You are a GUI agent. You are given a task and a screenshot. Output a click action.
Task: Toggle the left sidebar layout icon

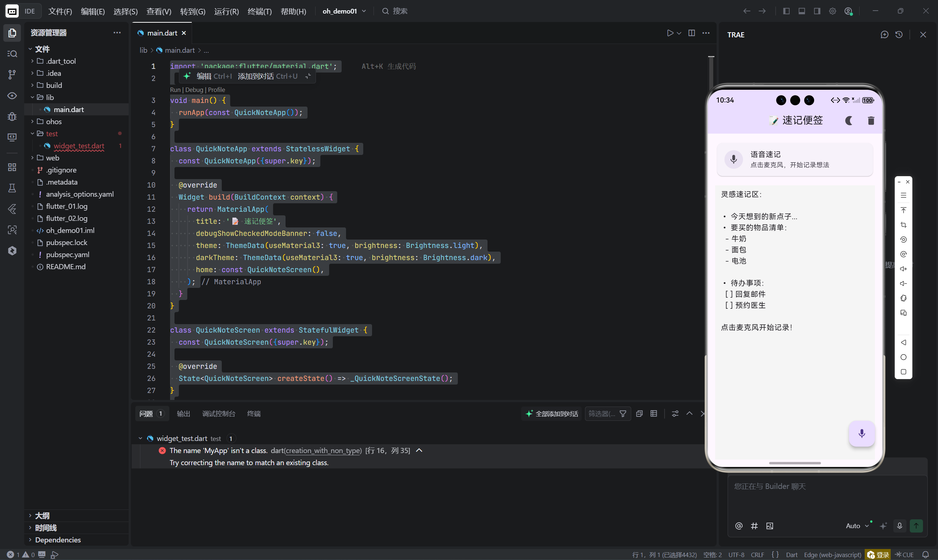click(786, 11)
